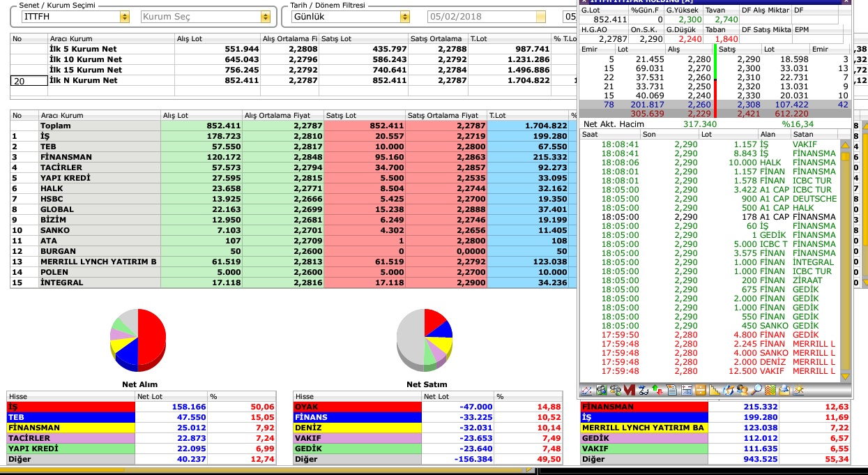This screenshot has width=868, height=475.
Task: Click the Tacirler row in Net Alım legend
Action: pyautogui.click(x=142, y=438)
